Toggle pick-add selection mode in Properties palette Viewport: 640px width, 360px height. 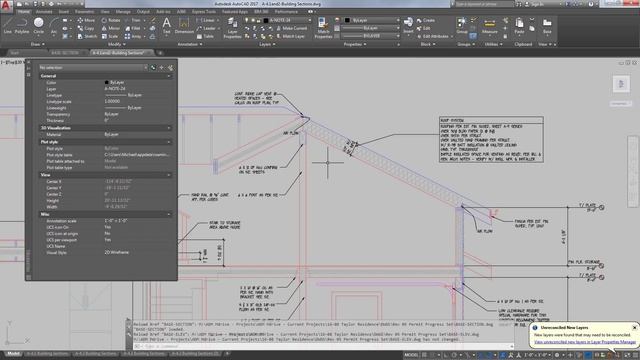point(153,67)
